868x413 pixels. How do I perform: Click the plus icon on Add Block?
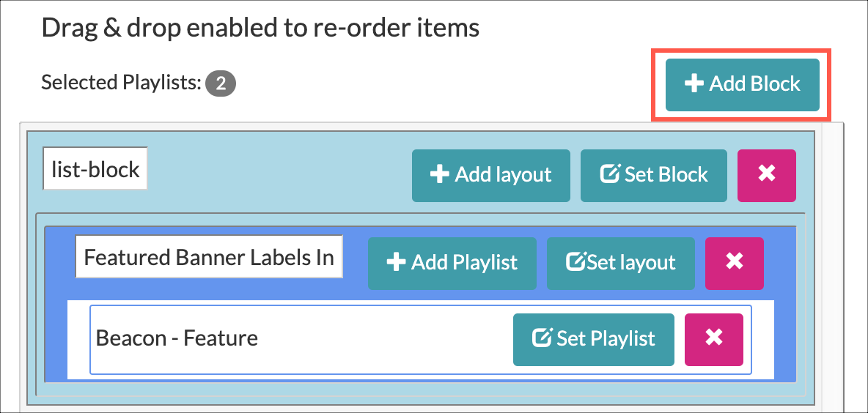tap(694, 84)
